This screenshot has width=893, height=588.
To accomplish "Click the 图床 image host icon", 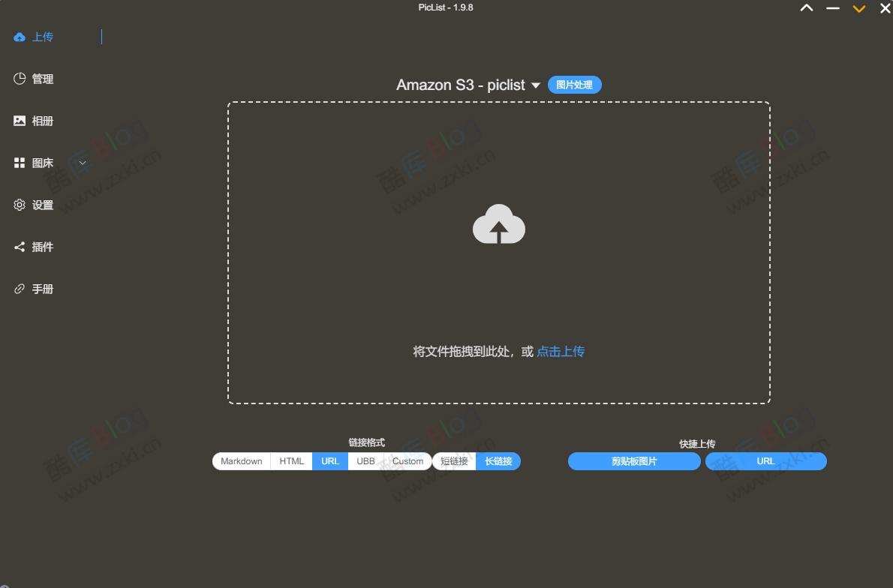I will coord(19,162).
